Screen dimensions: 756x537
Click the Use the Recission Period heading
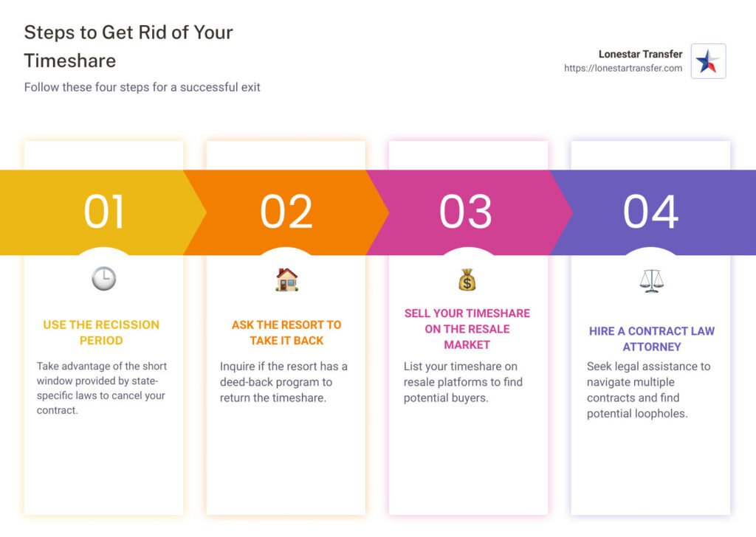point(101,333)
